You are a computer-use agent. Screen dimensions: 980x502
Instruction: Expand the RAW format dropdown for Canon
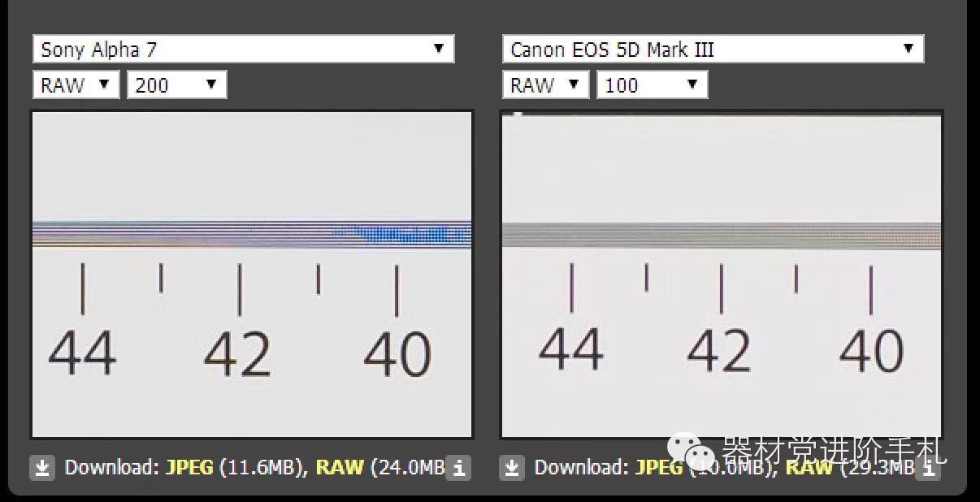click(545, 85)
